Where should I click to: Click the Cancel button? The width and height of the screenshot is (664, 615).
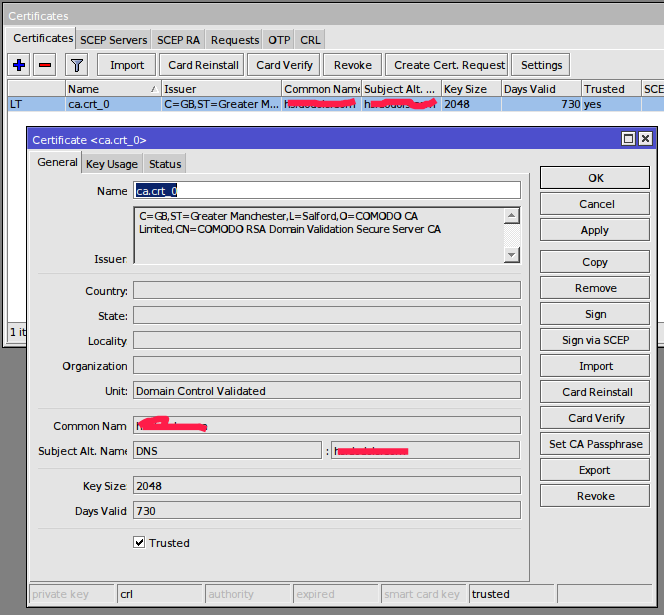(x=595, y=204)
